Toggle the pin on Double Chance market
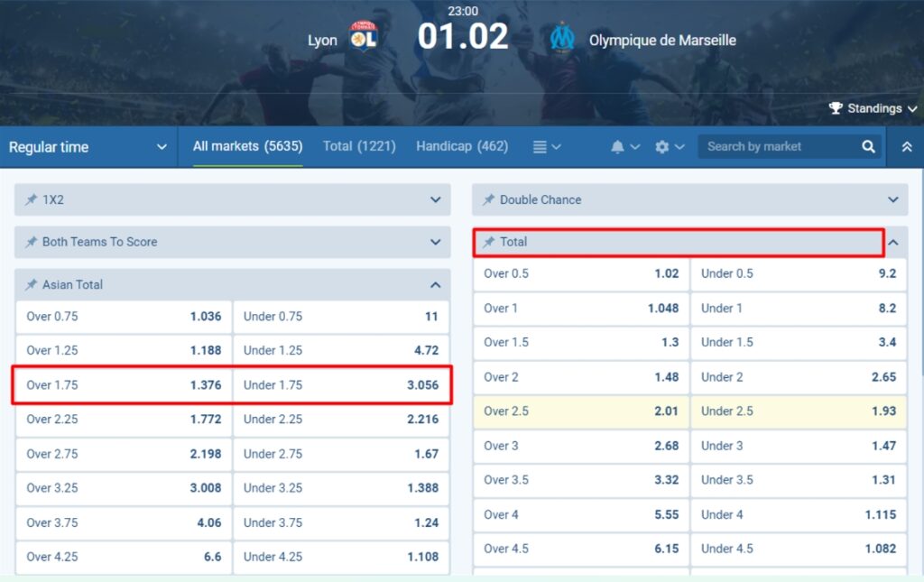This screenshot has height=582, width=924. pyautogui.click(x=488, y=199)
